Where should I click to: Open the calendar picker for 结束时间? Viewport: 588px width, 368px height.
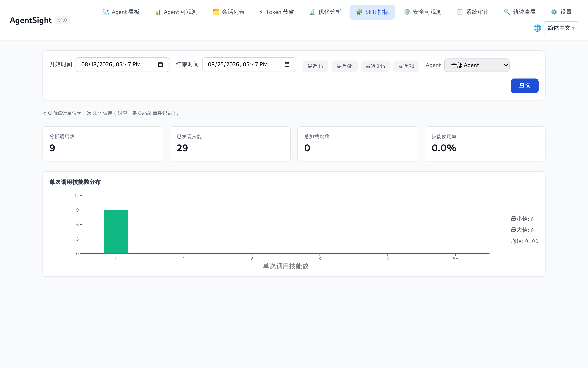point(287,64)
